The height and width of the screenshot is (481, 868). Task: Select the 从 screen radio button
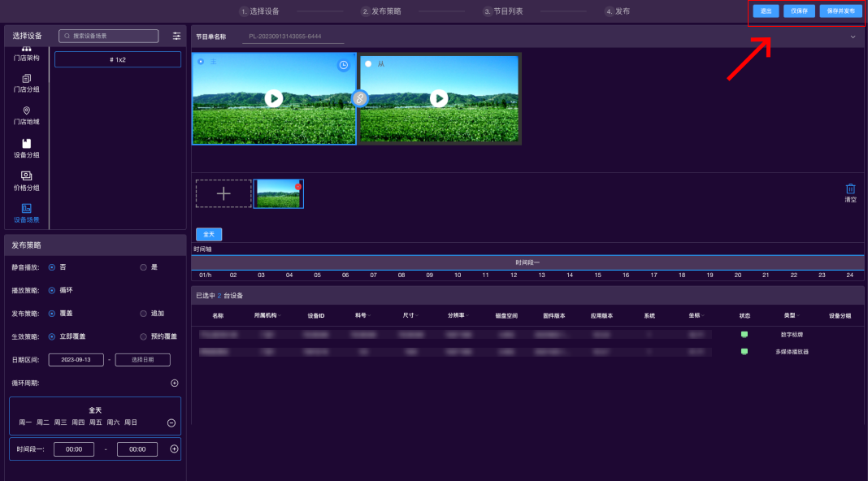coord(368,63)
